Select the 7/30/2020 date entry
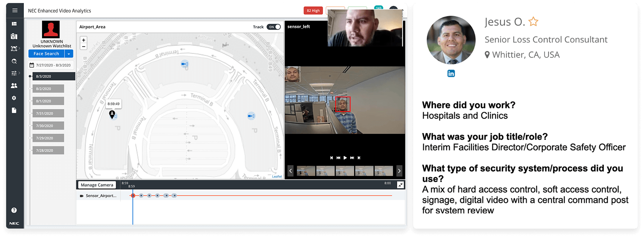Image resolution: width=644 pixels, height=238 pixels. click(48, 126)
